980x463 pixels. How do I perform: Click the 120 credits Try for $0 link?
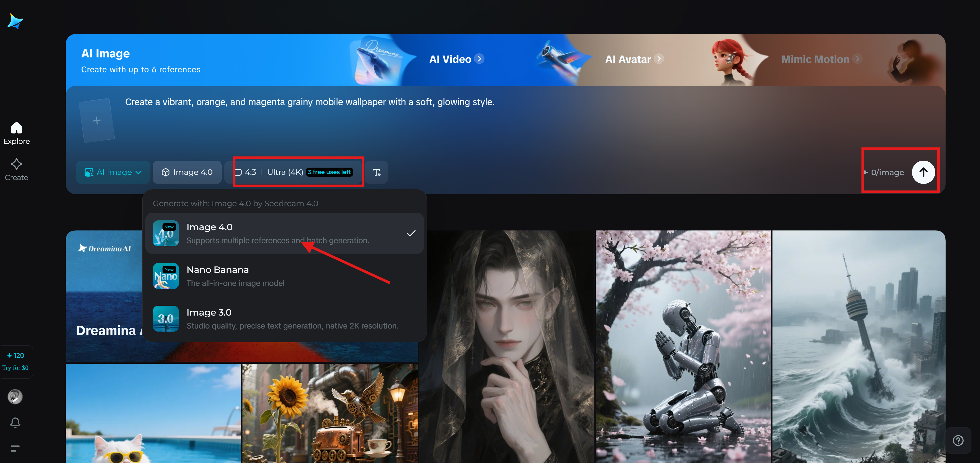point(16,362)
